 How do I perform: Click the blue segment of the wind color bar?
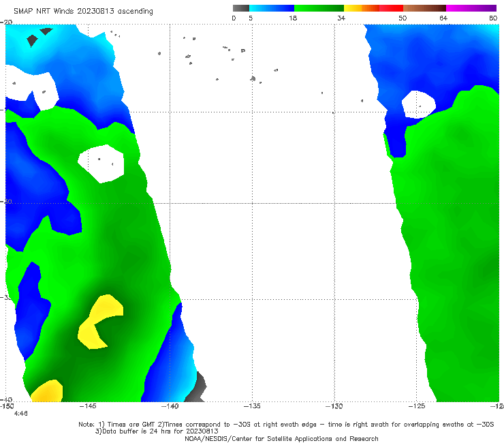point(272,8)
